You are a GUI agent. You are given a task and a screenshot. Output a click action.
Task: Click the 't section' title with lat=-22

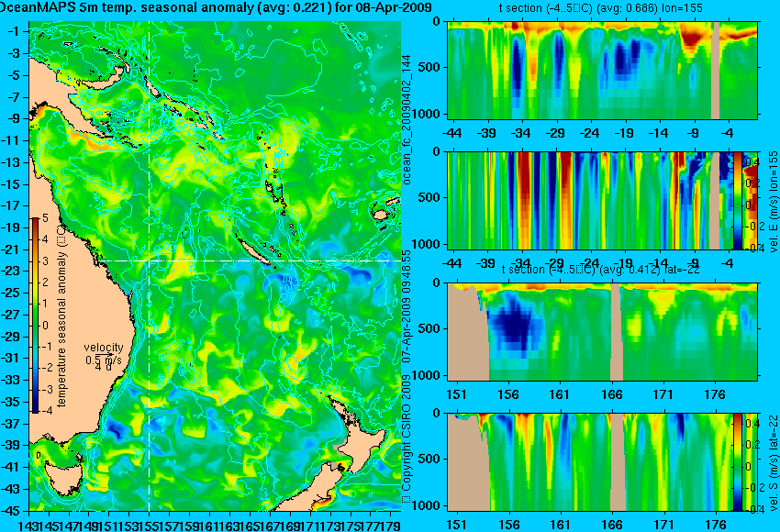tap(600, 270)
